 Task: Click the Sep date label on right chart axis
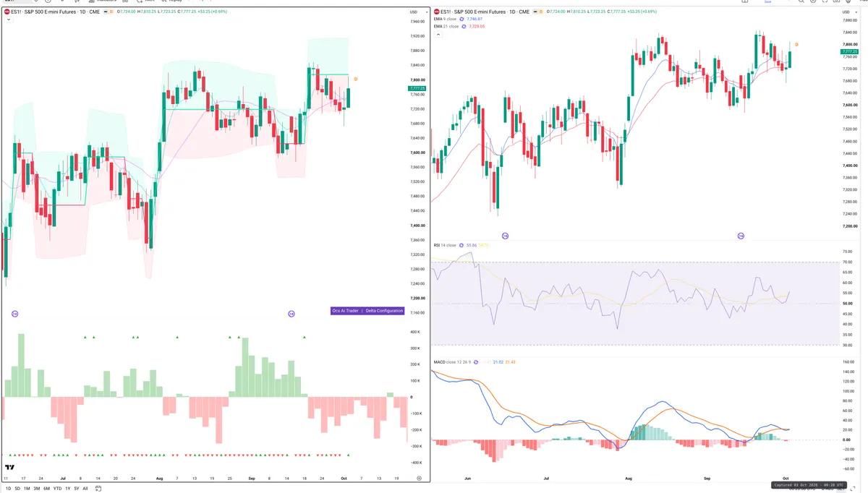click(708, 479)
